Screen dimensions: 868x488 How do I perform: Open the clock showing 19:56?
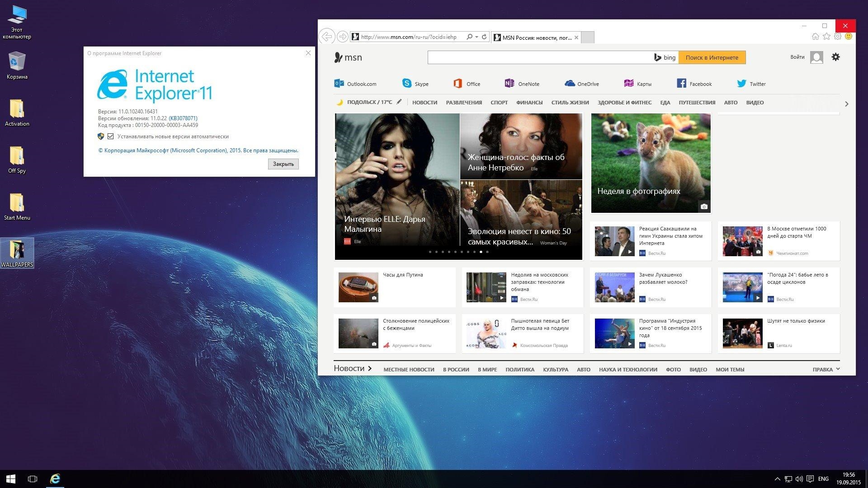point(849,479)
